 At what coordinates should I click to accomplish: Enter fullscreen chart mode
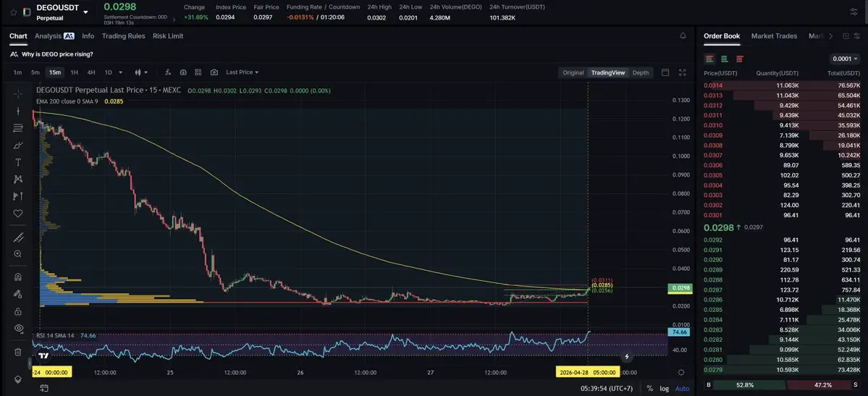click(682, 72)
